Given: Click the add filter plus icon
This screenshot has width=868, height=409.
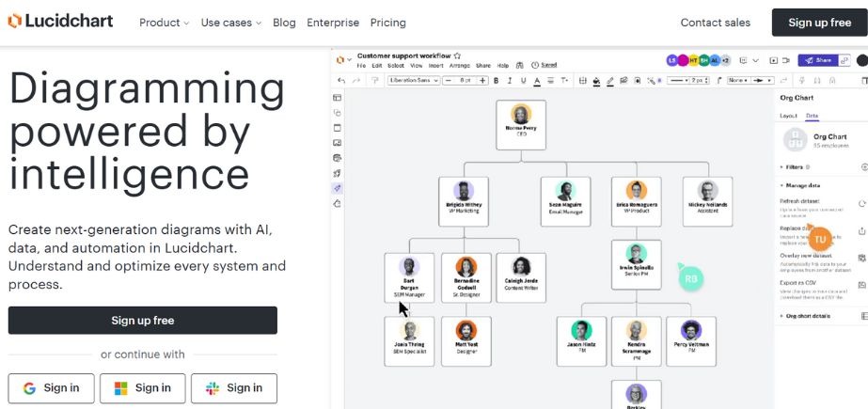Looking at the screenshot, I should (x=864, y=166).
